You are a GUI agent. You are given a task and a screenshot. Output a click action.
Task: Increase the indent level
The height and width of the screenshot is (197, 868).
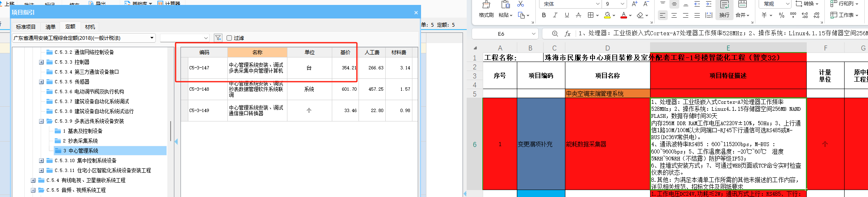(x=708, y=4)
